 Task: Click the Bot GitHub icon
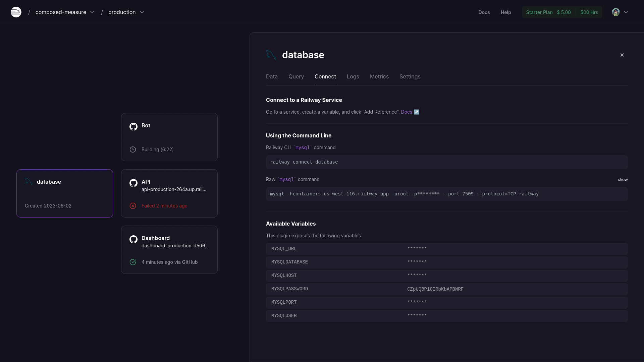[x=133, y=125]
